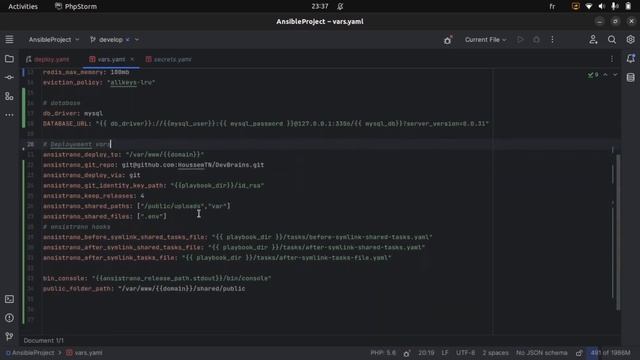Open the develop branch dropdown
The height and width of the screenshot is (360, 640).
114,40
